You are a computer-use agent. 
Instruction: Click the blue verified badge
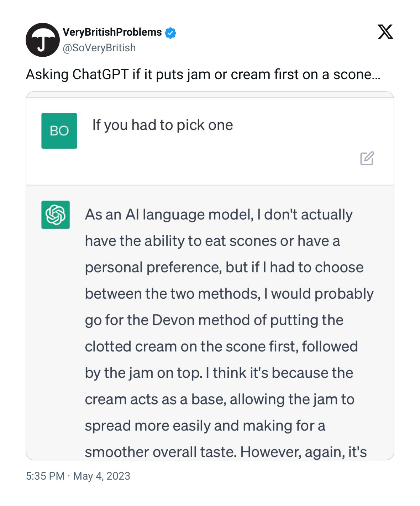point(170,33)
